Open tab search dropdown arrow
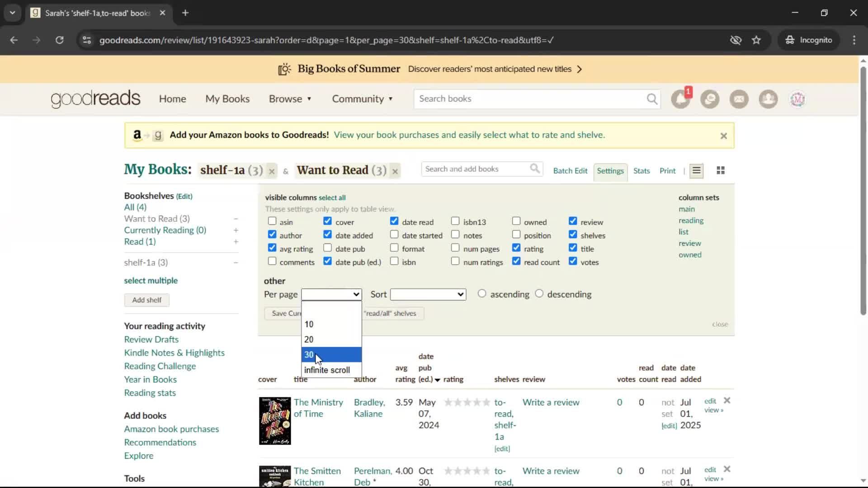The height and width of the screenshot is (488, 868). click(x=13, y=13)
